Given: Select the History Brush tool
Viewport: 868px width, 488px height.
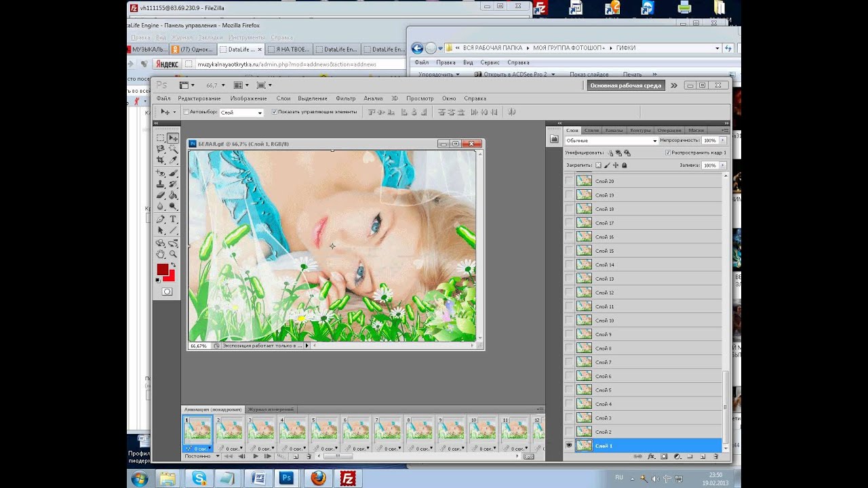Looking at the screenshot, I should pos(173,184).
